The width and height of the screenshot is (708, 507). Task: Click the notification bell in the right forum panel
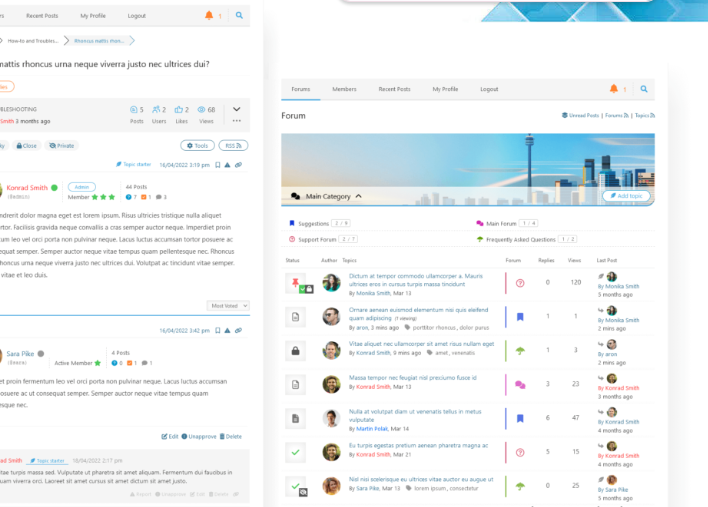tap(613, 89)
